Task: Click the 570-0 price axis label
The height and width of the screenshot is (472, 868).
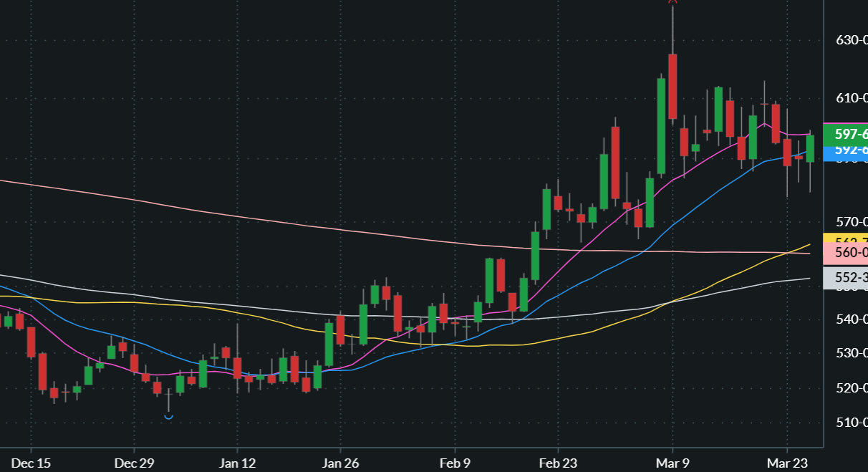Action: [852, 222]
